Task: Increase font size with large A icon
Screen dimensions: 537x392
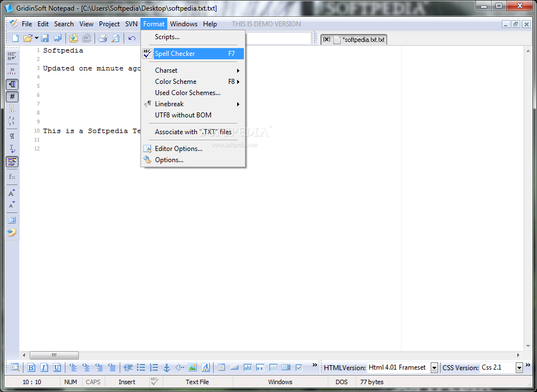Action: (12, 193)
